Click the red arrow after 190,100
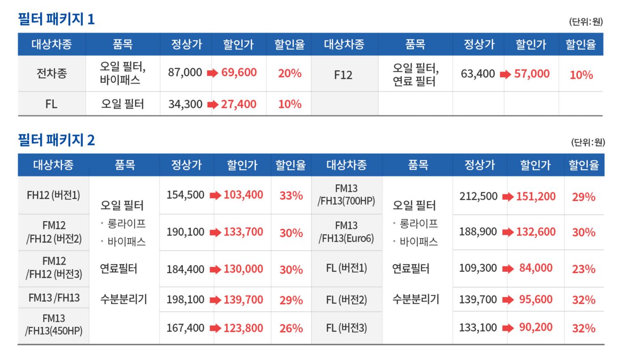This screenshot has height=364, width=644. (x=216, y=232)
